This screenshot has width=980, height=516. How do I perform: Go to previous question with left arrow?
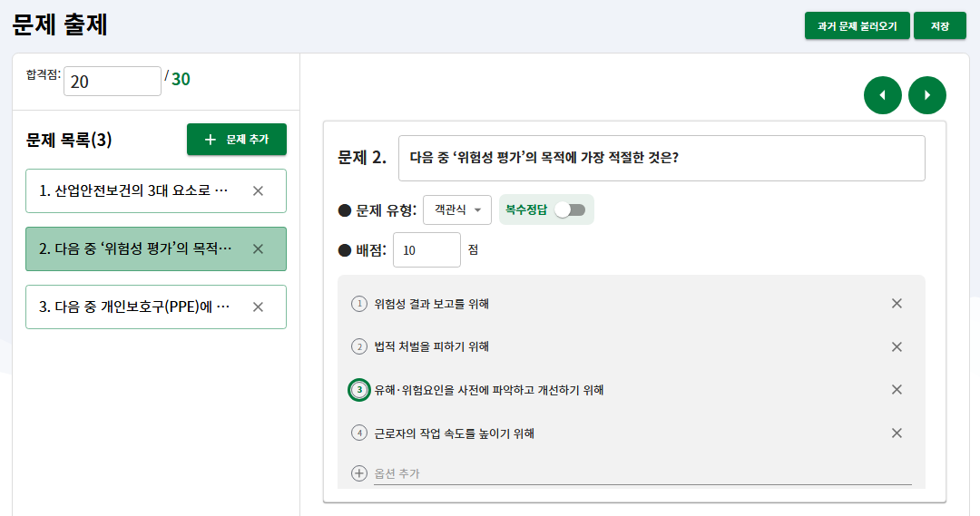pos(883,95)
